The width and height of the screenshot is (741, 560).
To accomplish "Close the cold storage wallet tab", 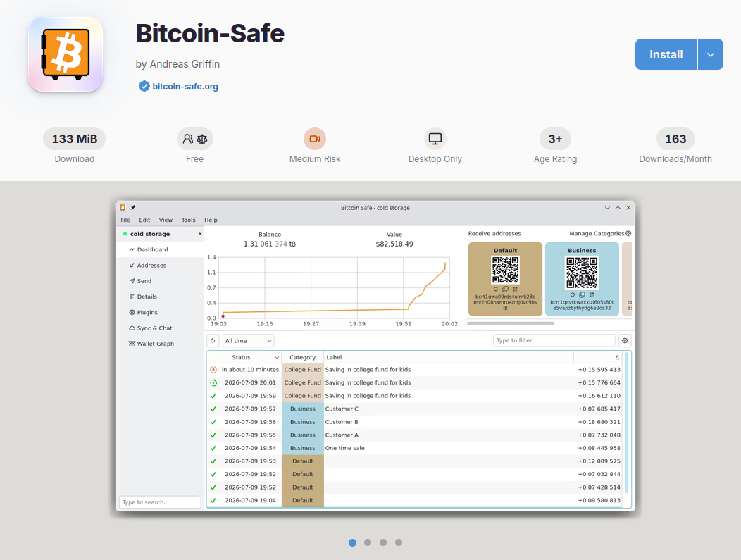I will (x=200, y=233).
